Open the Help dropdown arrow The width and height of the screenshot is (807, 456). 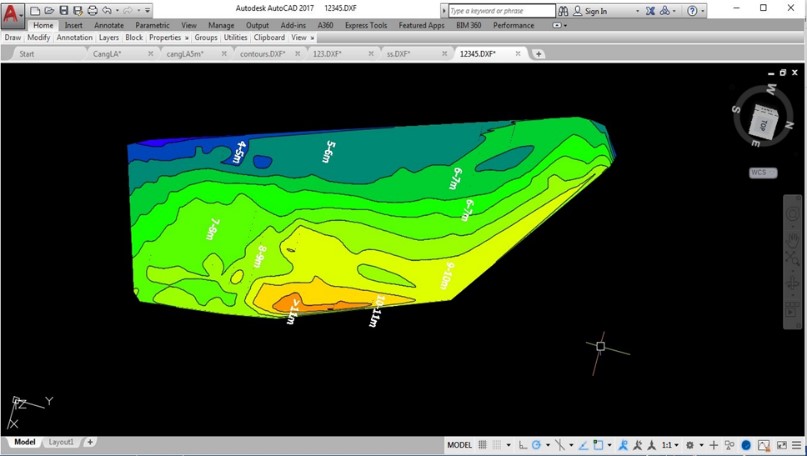pos(703,11)
